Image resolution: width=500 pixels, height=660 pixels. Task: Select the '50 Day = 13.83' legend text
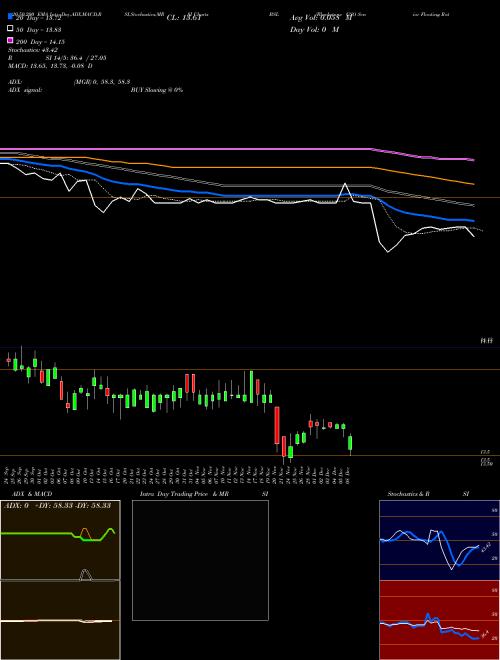[x=38, y=29]
